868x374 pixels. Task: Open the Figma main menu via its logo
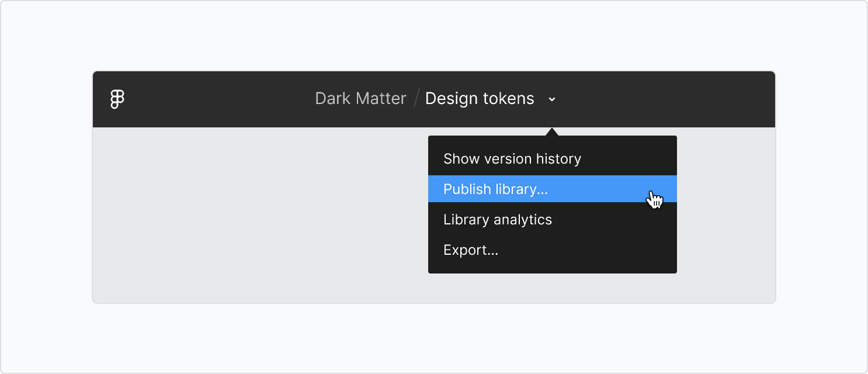pos(116,99)
